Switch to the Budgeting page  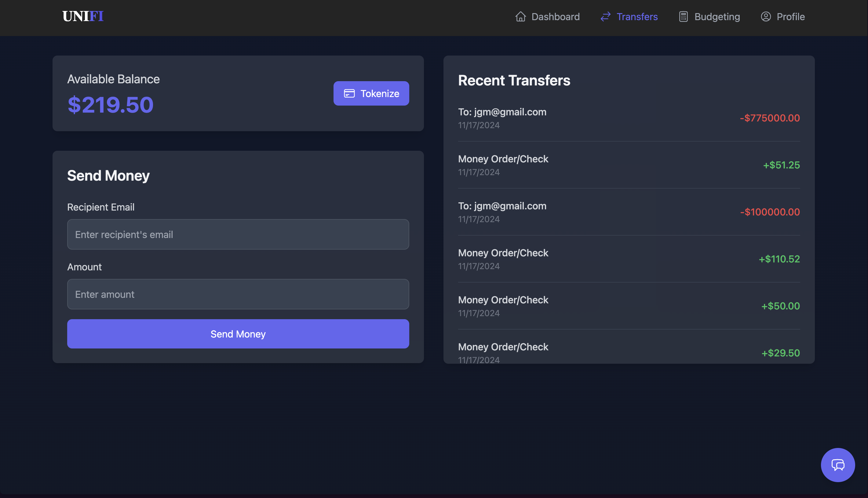click(x=717, y=16)
